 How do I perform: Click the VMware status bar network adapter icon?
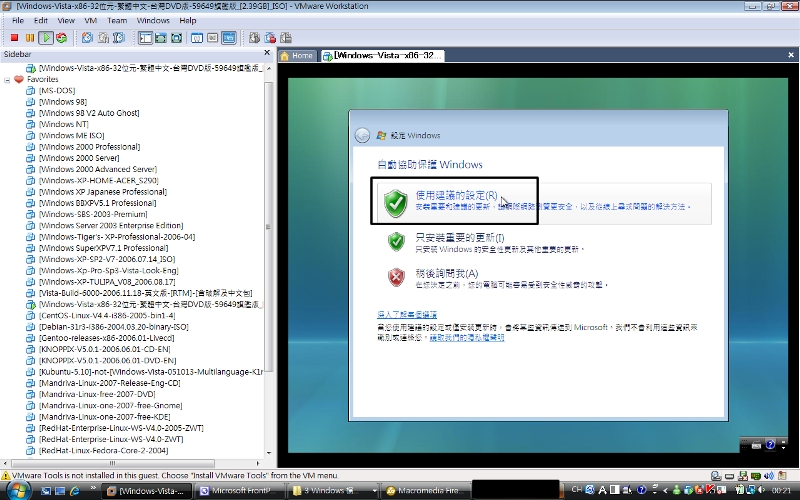point(756,476)
